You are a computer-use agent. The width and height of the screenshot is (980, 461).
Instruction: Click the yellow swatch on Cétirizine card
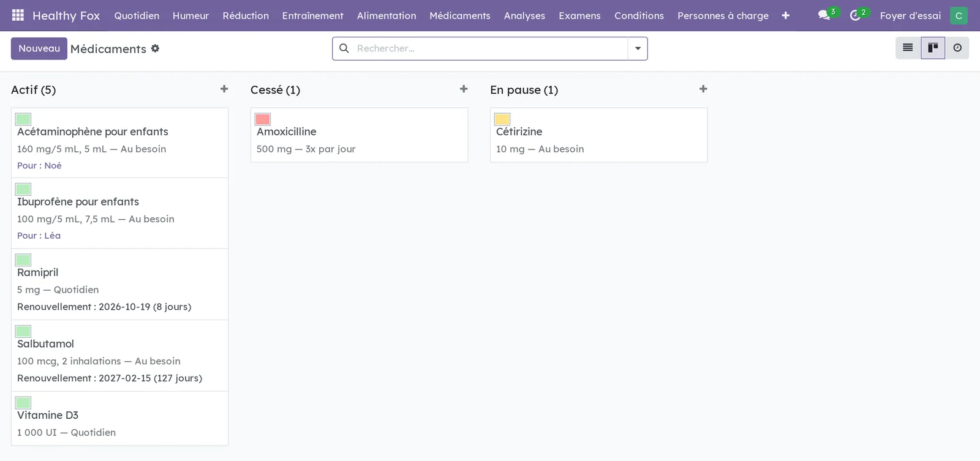click(x=502, y=119)
